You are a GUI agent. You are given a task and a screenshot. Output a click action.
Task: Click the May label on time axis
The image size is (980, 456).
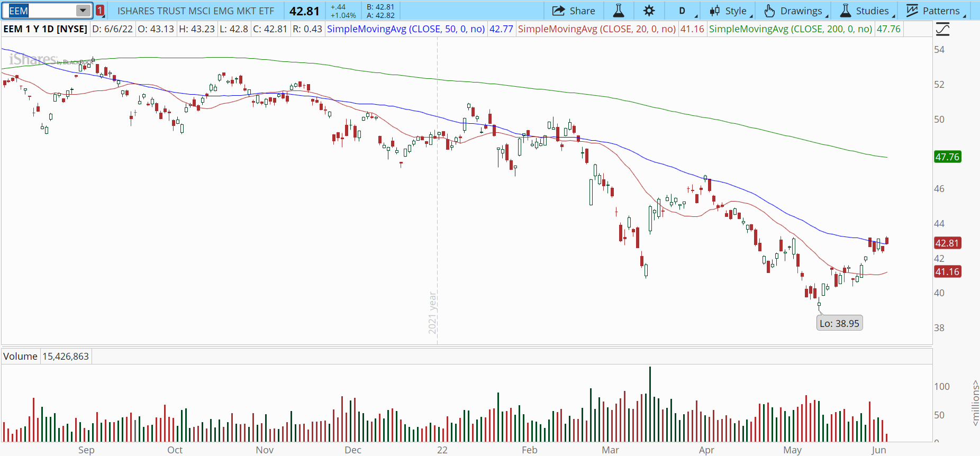(792, 450)
